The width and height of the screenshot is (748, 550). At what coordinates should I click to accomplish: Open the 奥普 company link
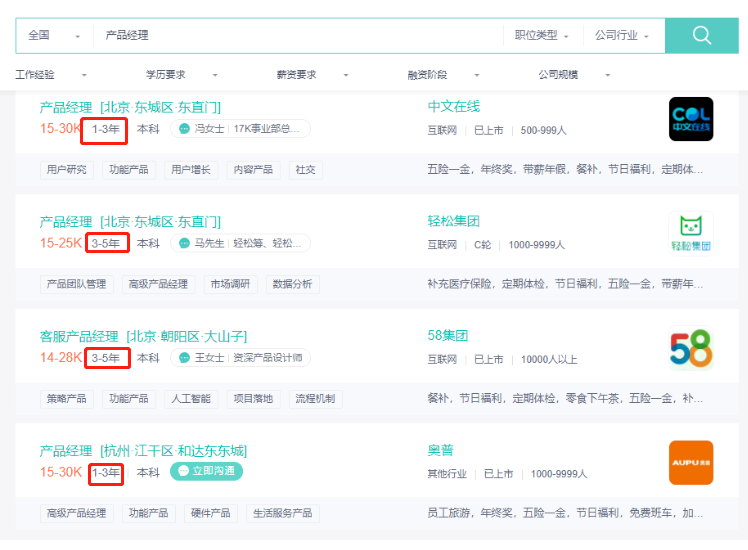440,451
